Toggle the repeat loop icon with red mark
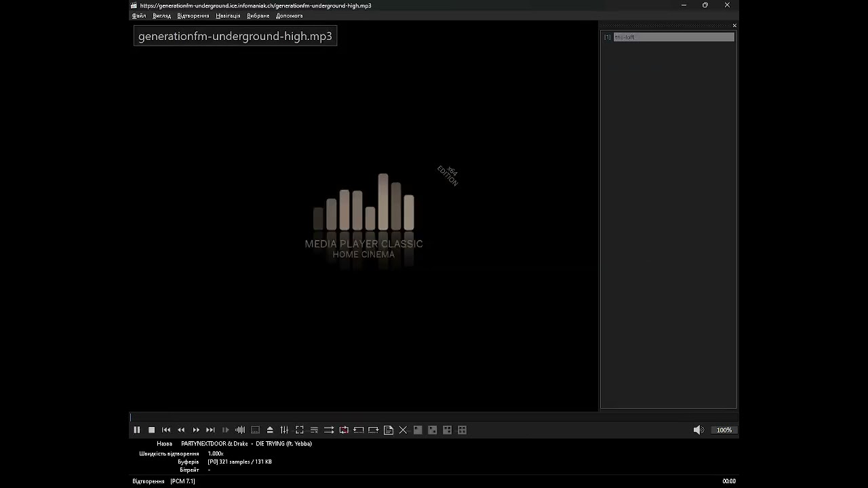868x488 pixels. click(x=344, y=430)
